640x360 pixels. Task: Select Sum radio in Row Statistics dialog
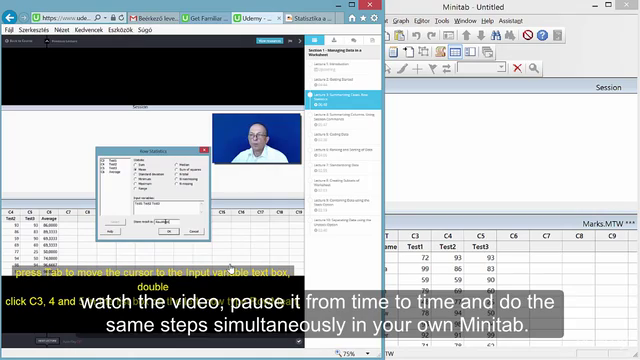click(x=136, y=164)
